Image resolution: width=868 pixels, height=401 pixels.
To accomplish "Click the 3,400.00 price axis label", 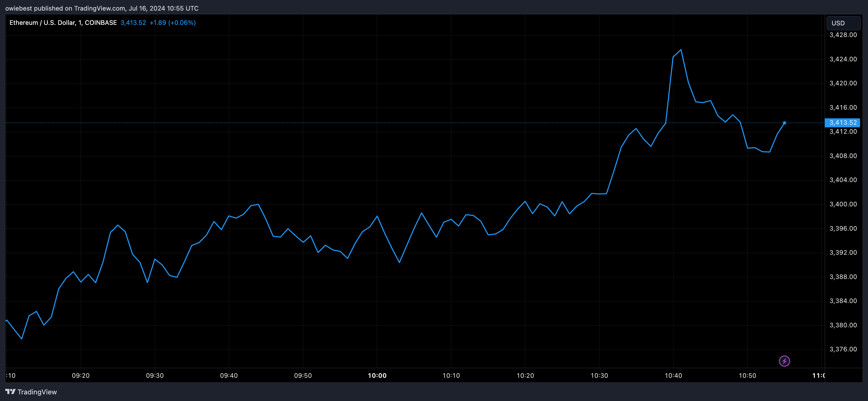I will tap(843, 204).
